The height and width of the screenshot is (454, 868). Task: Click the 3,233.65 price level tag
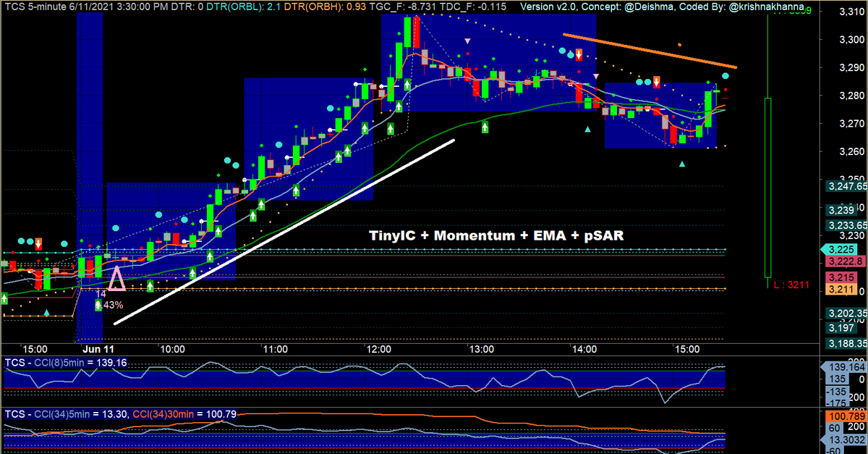tap(846, 224)
